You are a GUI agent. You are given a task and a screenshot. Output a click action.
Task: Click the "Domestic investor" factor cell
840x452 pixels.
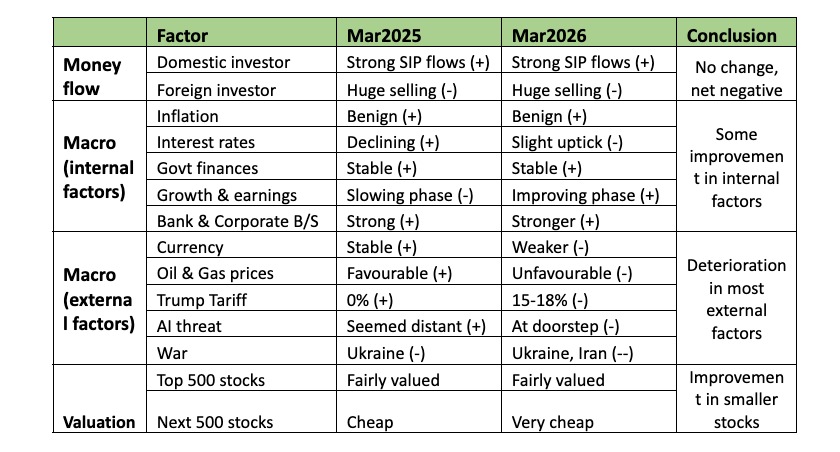click(224, 63)
